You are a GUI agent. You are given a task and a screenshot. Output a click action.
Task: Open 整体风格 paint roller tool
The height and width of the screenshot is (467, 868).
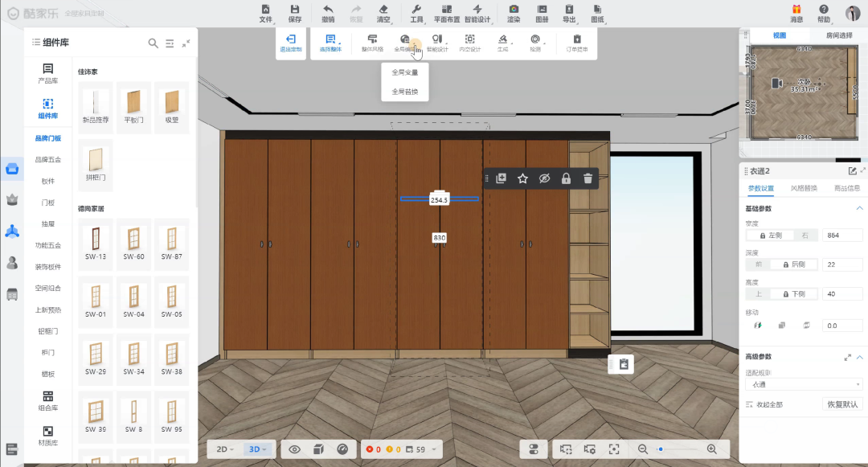coord(372,43)
